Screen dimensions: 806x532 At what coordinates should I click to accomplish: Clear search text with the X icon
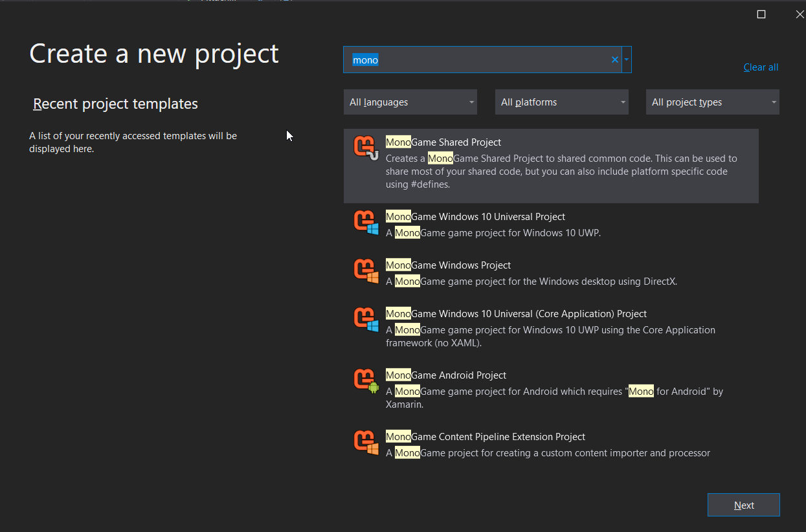pyautogui.click(x=614, y=60)
